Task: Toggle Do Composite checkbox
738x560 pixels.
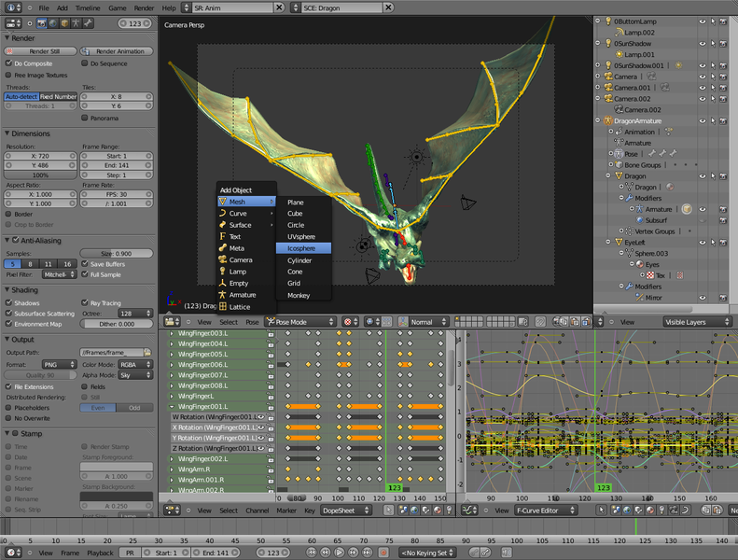Action: click(8, 63)
